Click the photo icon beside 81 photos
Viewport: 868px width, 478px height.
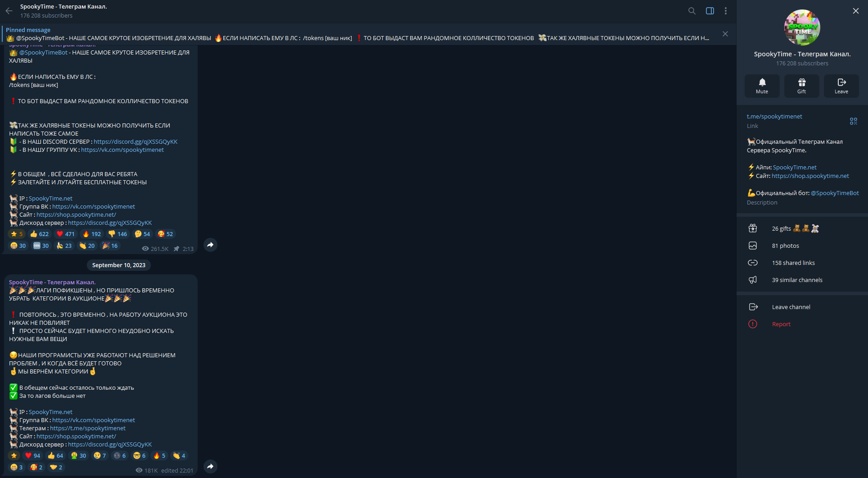coord(753,246)
